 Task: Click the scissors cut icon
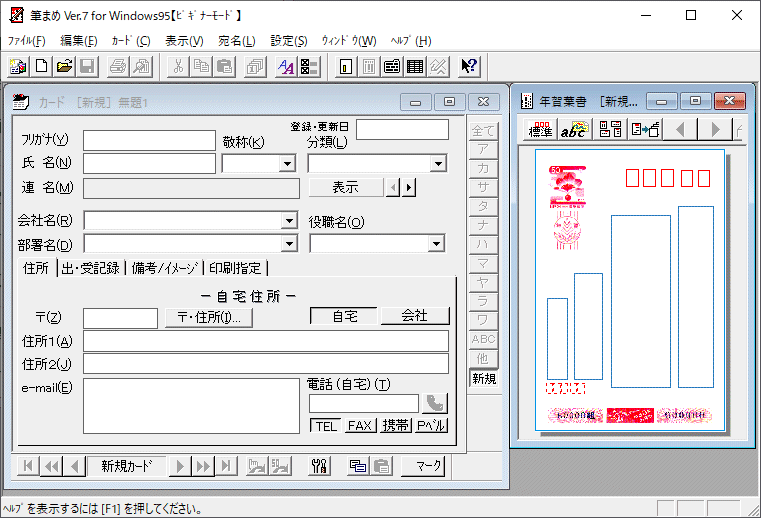click(x=178, y=67)
